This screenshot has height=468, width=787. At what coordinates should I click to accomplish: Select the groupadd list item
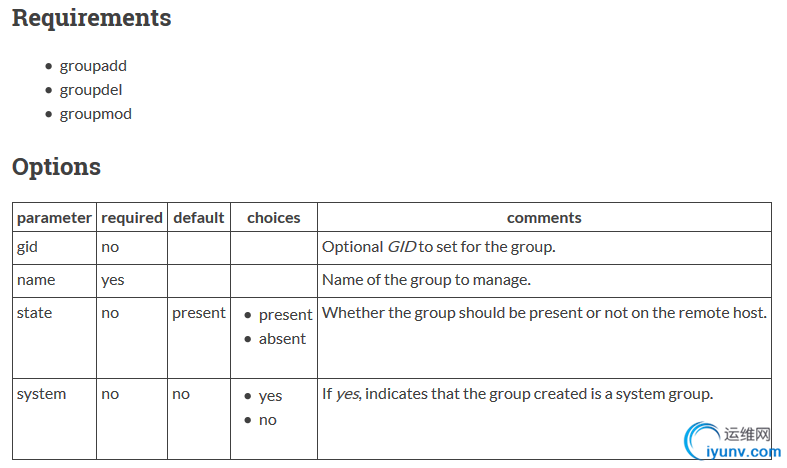tap(93, 66)
